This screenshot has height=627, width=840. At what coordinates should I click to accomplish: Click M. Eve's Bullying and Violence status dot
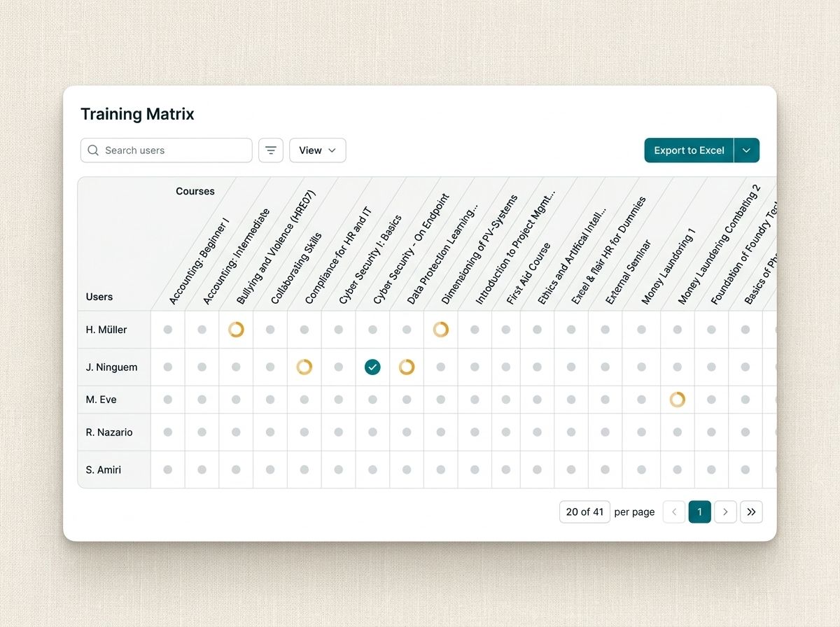(x=237, y=400)
